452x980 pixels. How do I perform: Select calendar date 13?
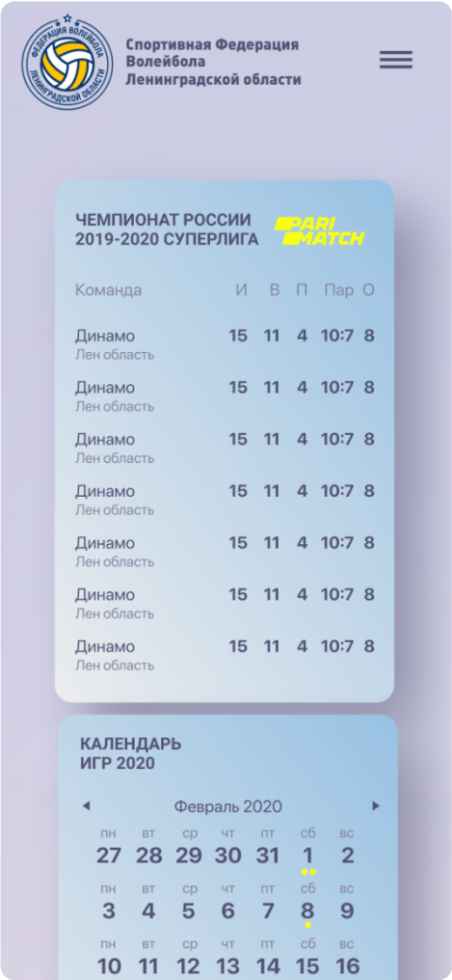tap(227, 966)
